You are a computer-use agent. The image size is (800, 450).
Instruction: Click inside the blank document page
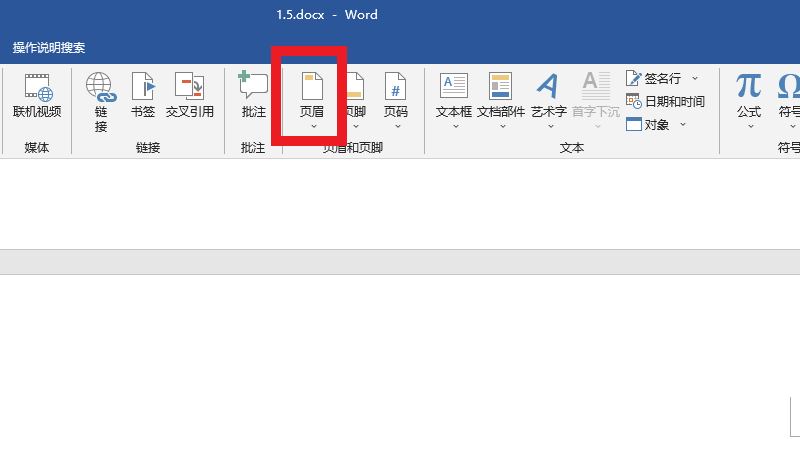(x=400, y=360)
